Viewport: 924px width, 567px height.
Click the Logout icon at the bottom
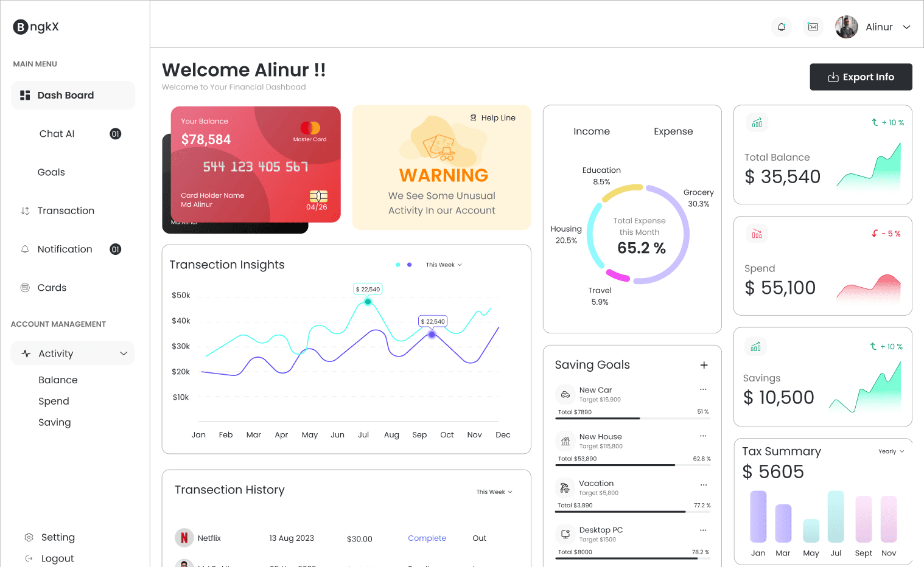(x=29, y=558)
